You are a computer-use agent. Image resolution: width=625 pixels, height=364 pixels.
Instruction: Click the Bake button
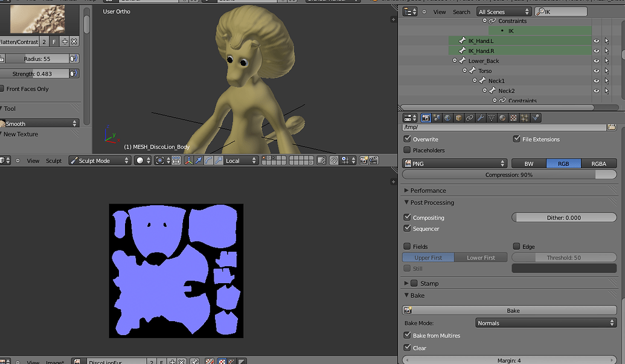click(510, 310)
